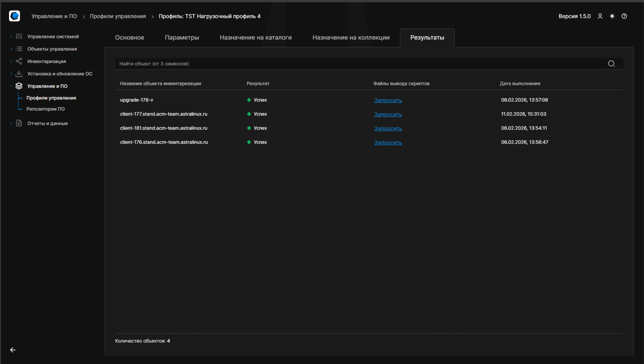Click the application logo in top-left corner
644x364 pixels.
pyautogui.click(x=14, y=16)
